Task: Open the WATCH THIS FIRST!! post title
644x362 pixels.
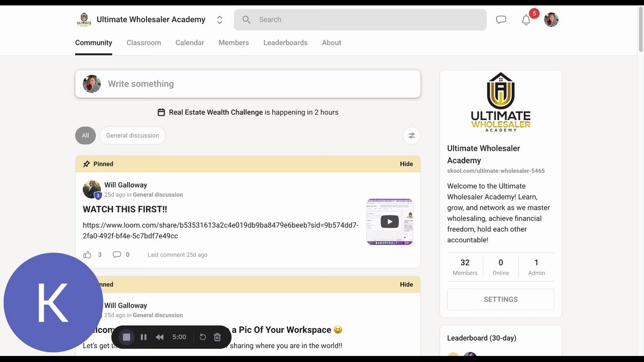Action: (125, 209)
